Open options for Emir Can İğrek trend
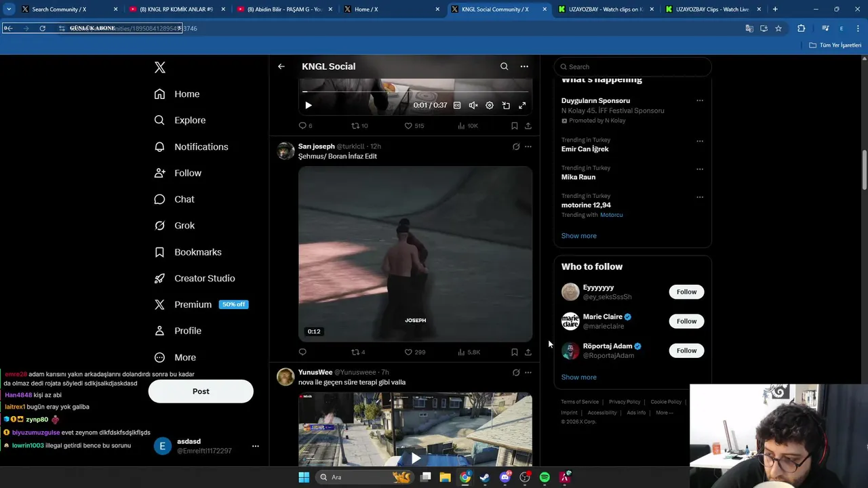 (x=700, y=141)
